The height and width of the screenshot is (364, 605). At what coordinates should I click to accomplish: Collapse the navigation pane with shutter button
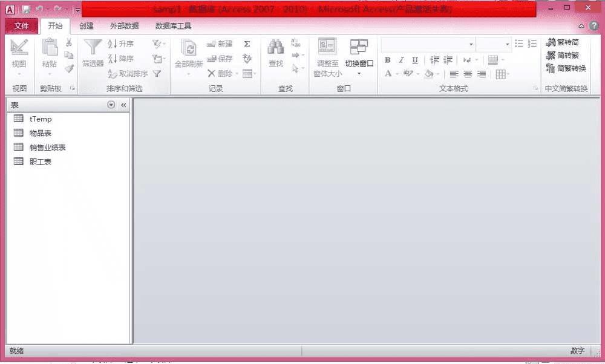[x=123, y=105]
